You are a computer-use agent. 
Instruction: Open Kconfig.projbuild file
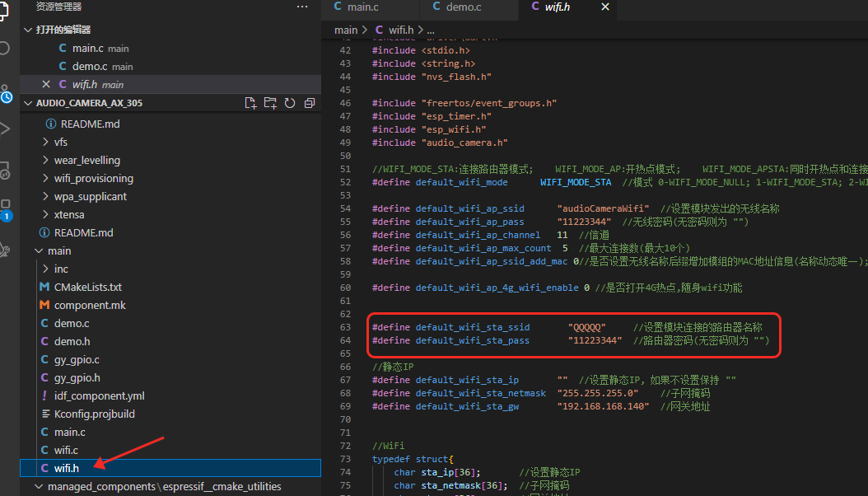pos(170,414)
